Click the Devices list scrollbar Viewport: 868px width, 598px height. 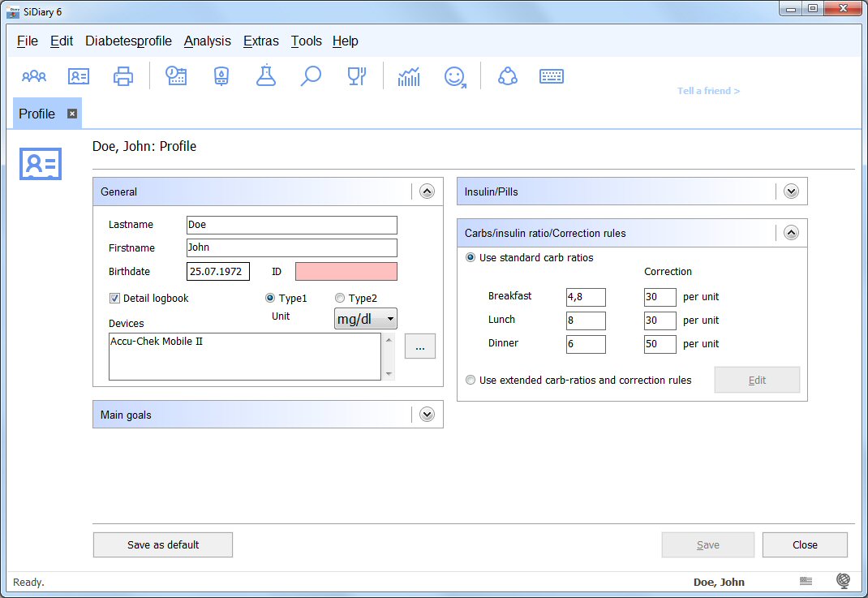[389, 357]
